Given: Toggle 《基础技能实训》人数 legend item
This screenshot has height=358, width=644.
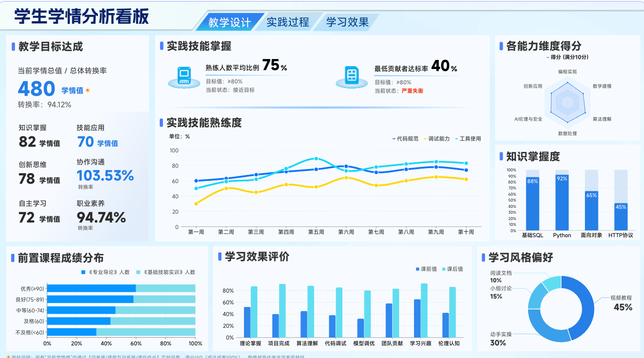Looking at the screenshot, I should coord(166,272).
